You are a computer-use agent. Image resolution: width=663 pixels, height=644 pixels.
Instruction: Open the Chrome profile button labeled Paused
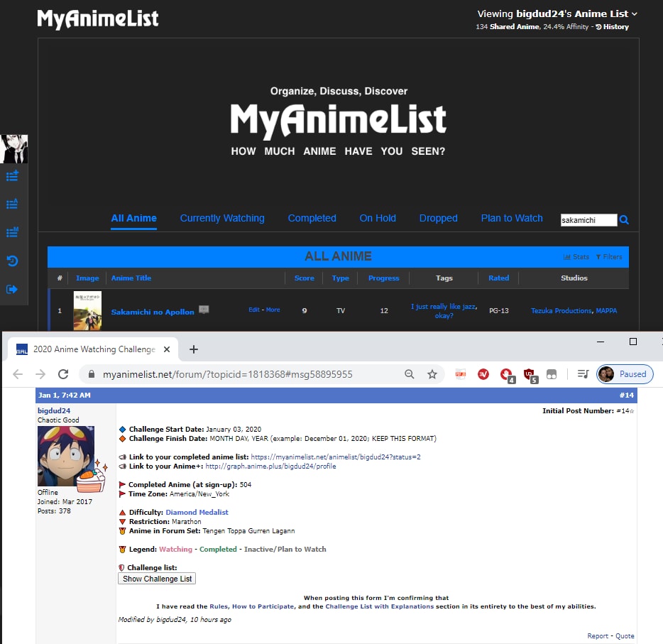[x=625, y=374]
